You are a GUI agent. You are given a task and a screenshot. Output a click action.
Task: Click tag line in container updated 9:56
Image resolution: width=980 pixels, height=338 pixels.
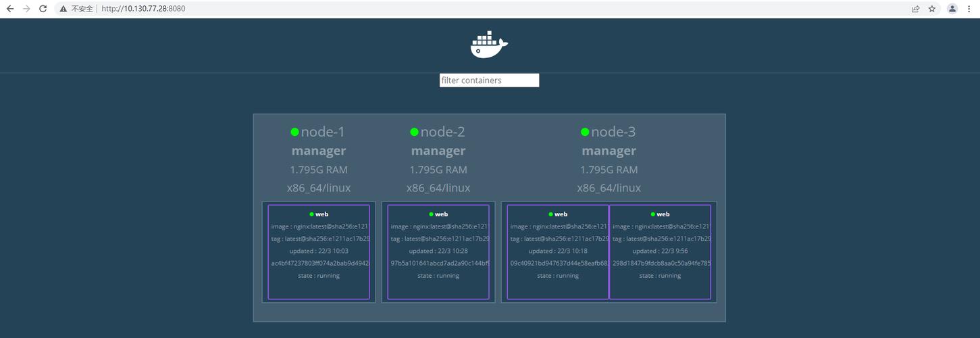click(661, 239)
